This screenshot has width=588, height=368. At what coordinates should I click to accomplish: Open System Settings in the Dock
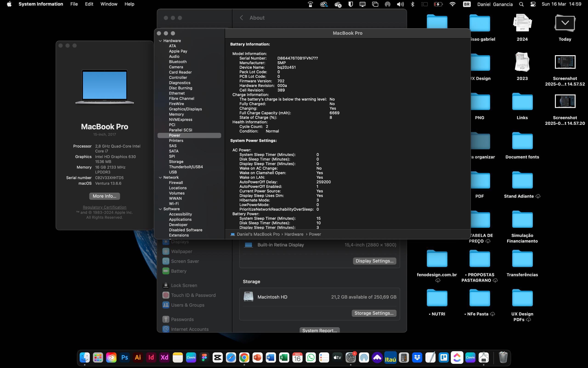click(x=351, y=357)
